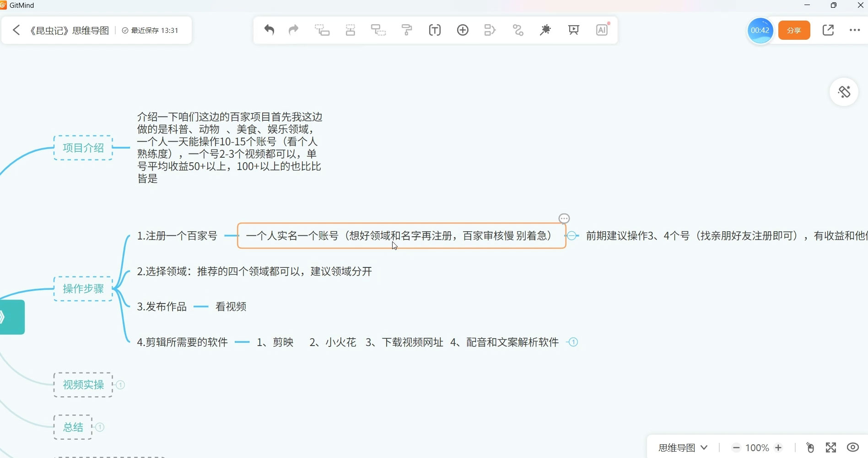Expand hidden children of 视频实操 node

121,385
